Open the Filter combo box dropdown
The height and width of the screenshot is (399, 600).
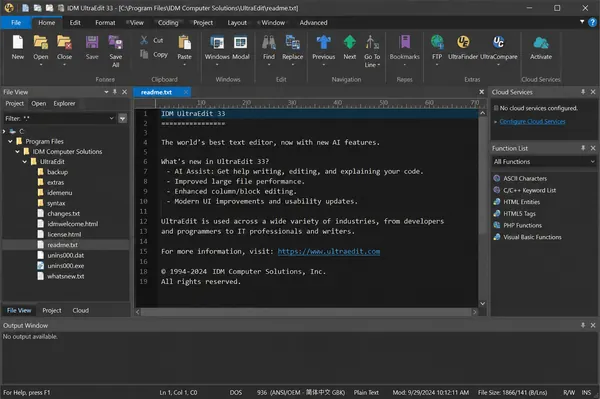[x=111, y=119]
